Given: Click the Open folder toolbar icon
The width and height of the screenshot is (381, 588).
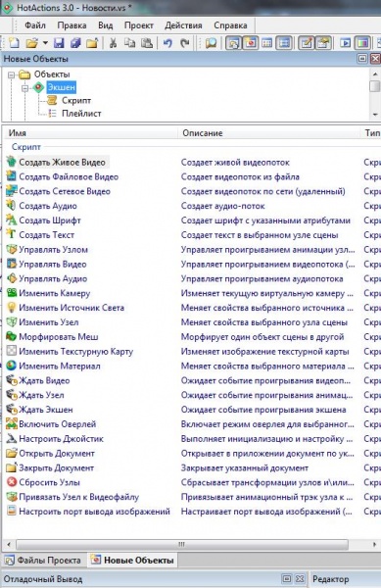Looking at the screenshot, I should point(32,43).
